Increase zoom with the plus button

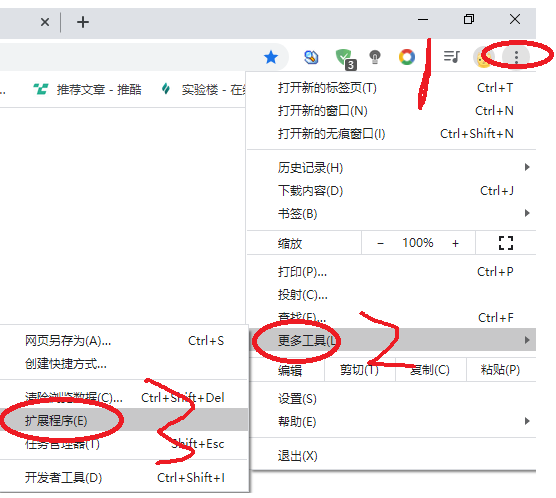tap(456, 243)
